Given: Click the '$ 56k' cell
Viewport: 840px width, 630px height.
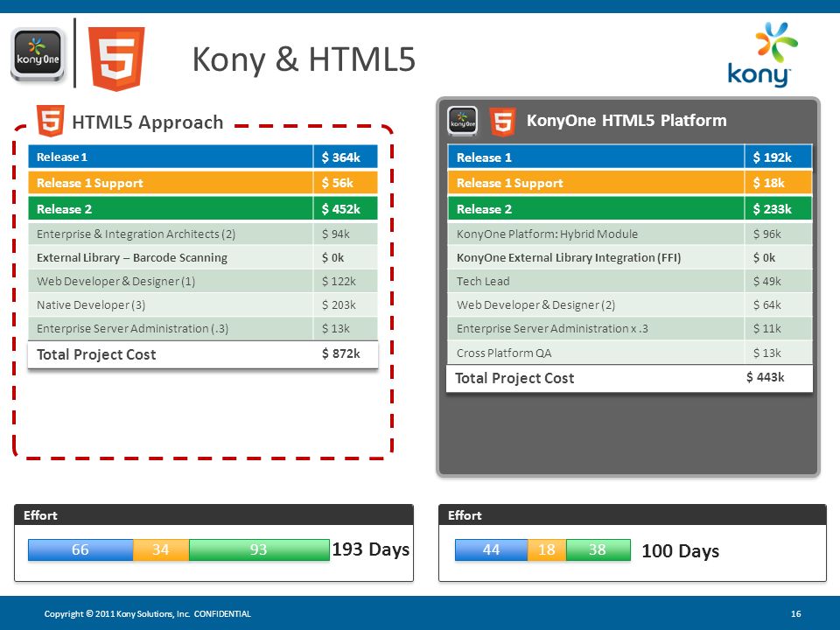Looking at the screenshot, I should [x=346, y=183].
